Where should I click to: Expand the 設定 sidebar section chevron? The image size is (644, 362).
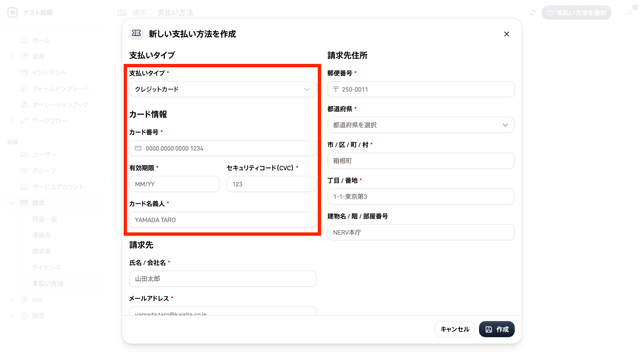(11, 316)
